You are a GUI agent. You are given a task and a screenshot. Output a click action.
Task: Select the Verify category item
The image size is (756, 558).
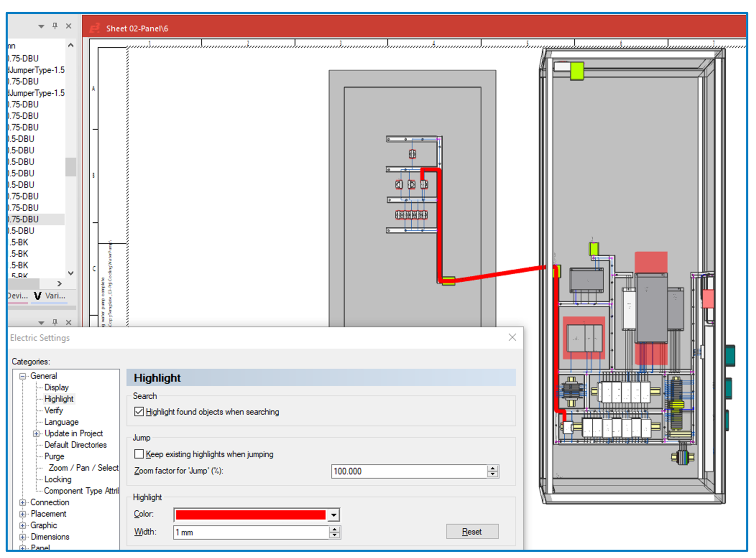tap(54, 410)
